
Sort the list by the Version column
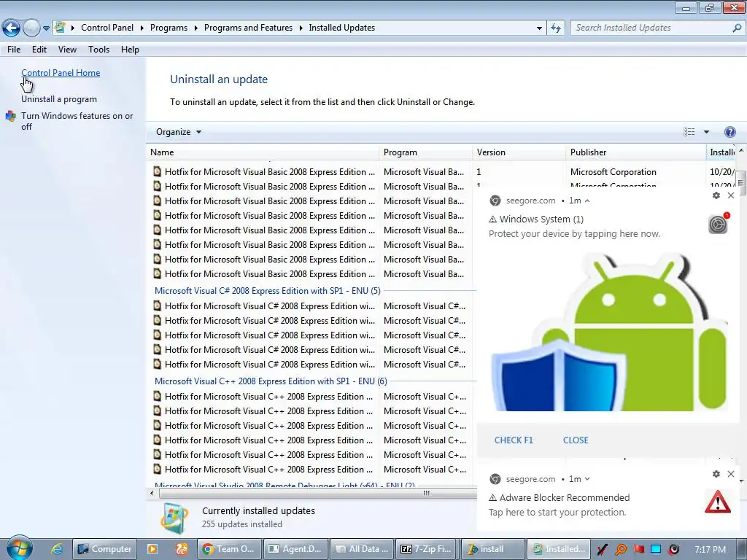519,152
